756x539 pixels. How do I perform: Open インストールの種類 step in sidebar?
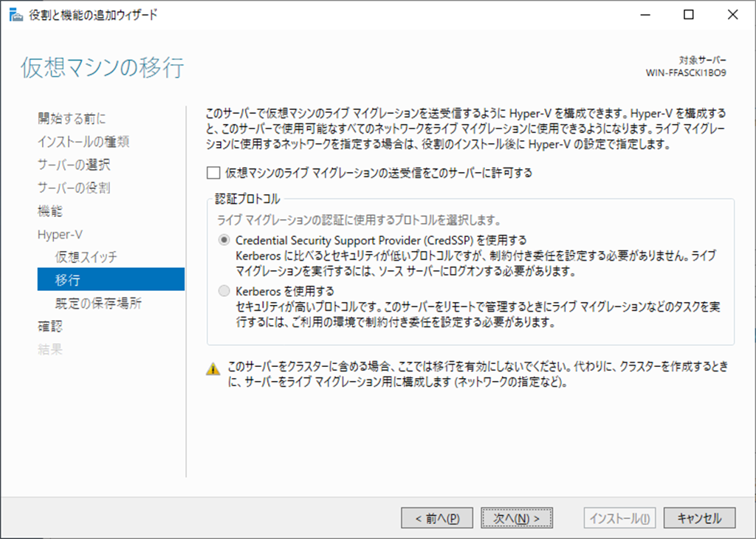click(x=83, y=142)
